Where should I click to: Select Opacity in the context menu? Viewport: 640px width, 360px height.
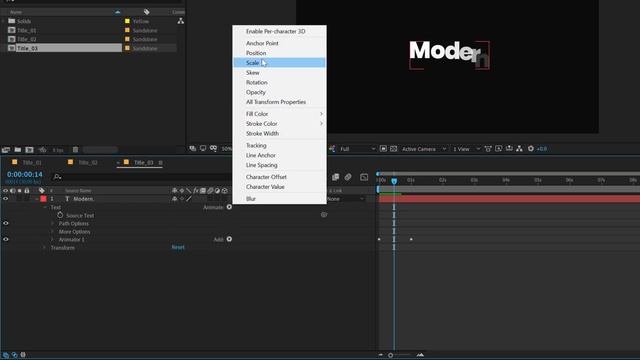coord(279,92)
